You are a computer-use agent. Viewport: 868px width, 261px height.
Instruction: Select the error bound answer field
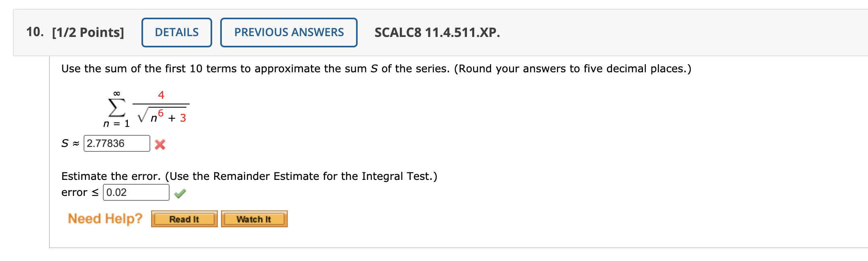pyautogui.click(x=135, y=192)
